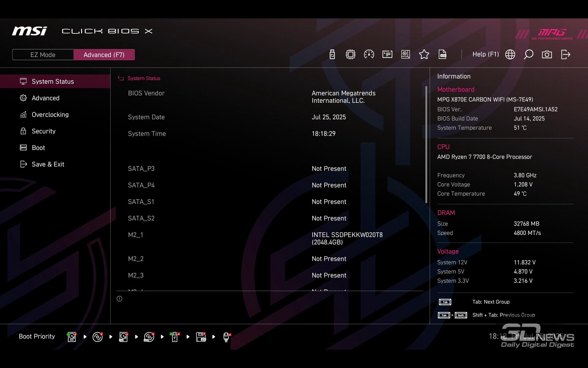This screenshot has width=588, height=368.
Task: Click AMD Ryzen 7 7700 processor name
Action: [485, 157]
